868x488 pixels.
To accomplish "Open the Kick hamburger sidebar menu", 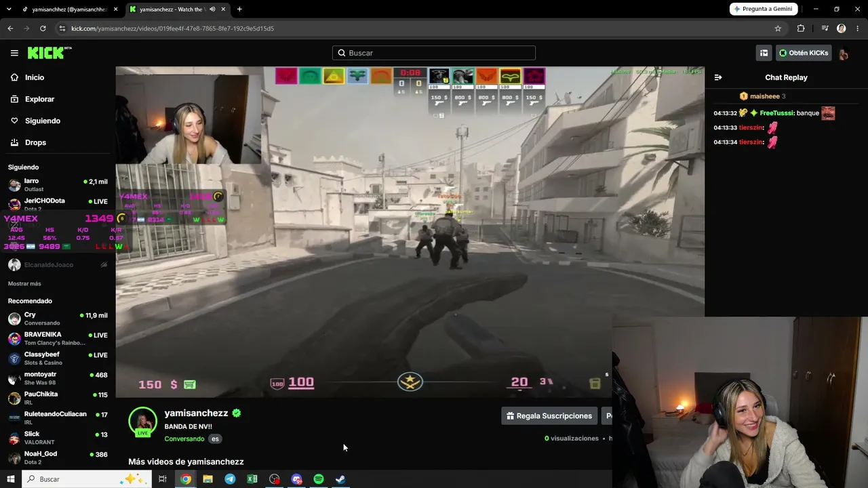I will (x=14, y=53).
